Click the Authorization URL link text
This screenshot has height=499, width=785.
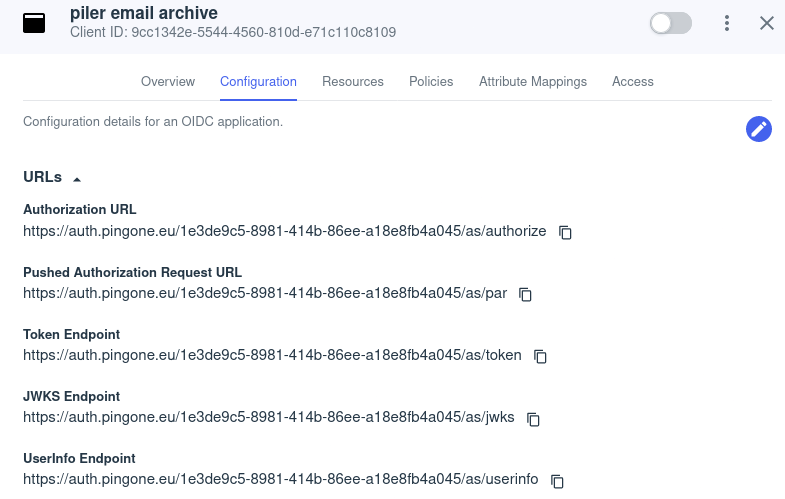click(x=285, y=232)
